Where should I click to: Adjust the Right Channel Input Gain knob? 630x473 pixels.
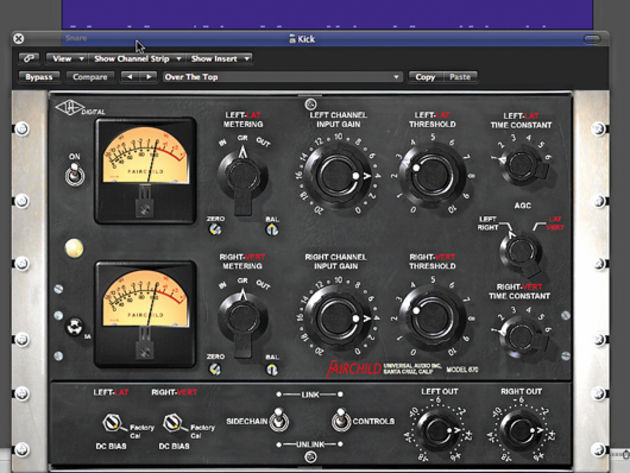click(338, 318)
